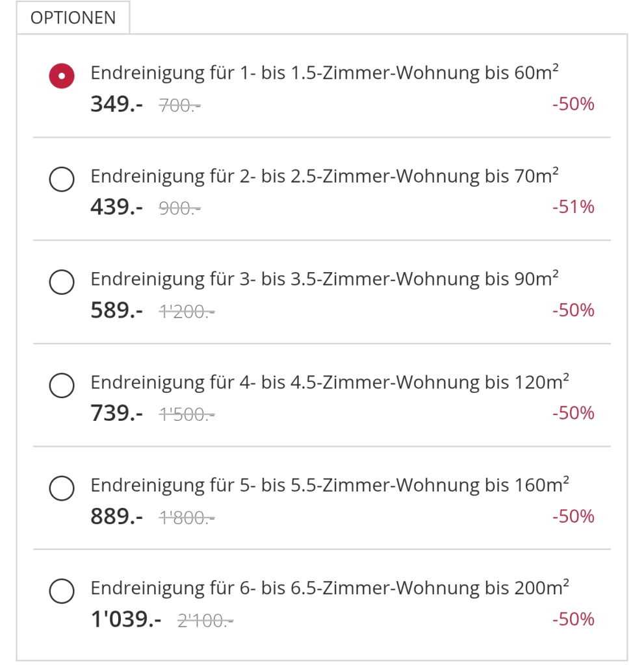Select the 3- bis 3.5-Zimmer-Wohnung radio button
Image resolution: width=644 pixels, height=665 pixels.
pyautogui.click(x=61, y=282)
